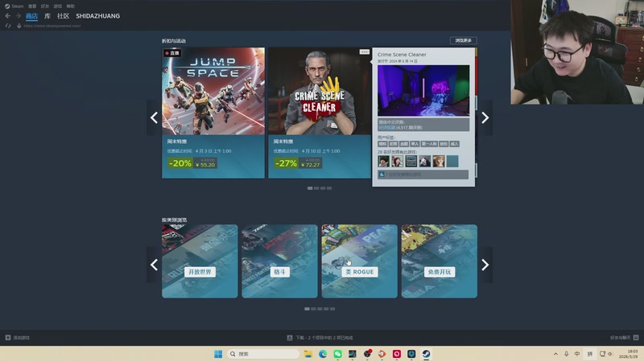Open the 查看 menu

click(x=32, y=6)
